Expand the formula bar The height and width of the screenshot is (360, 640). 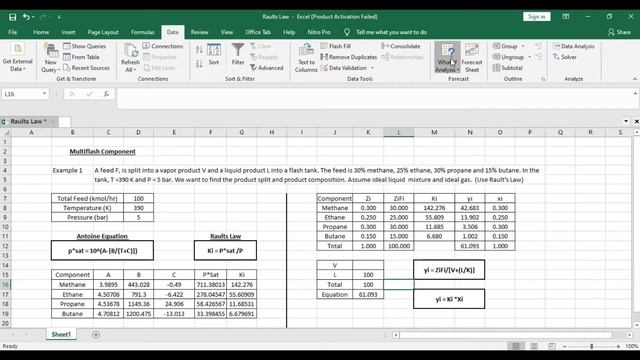click(x=635, y=93)
